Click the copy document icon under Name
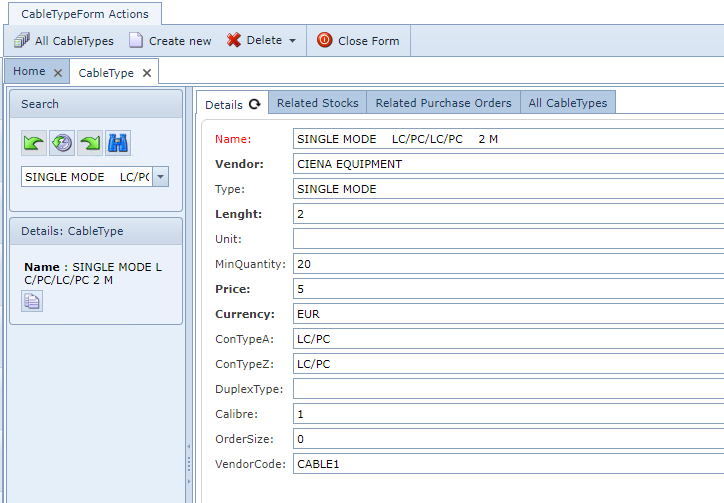The height and width of the screenshot is (503, 724). 32,301
